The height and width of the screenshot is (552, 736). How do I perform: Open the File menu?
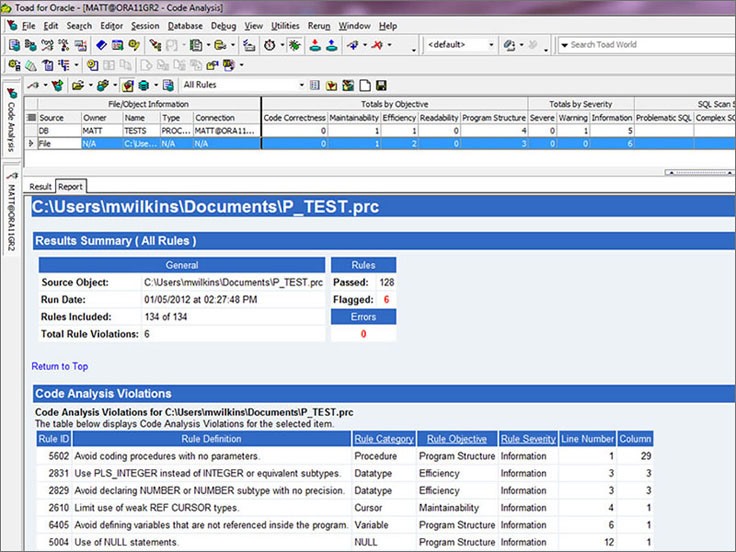[x=29, y=26]
